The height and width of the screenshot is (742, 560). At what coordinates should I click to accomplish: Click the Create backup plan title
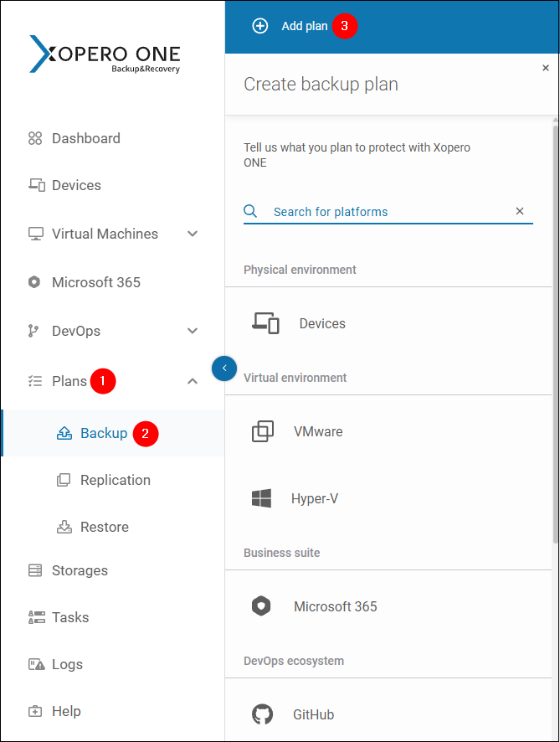tap(321, 85)
